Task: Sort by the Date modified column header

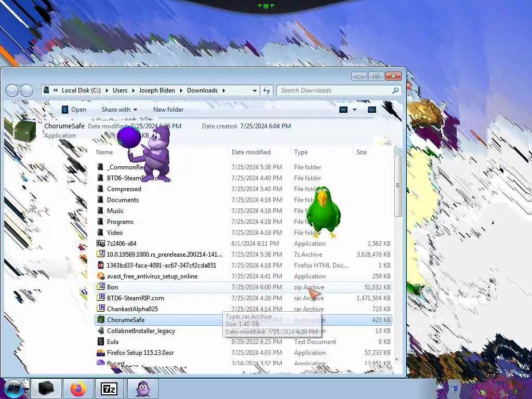Action: click(x=251, y=152)
